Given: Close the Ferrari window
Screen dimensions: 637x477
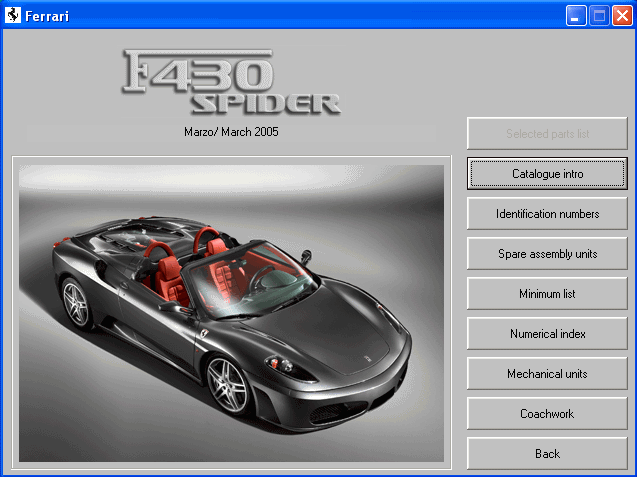Looking at the screenshot, I should point(622,16).
